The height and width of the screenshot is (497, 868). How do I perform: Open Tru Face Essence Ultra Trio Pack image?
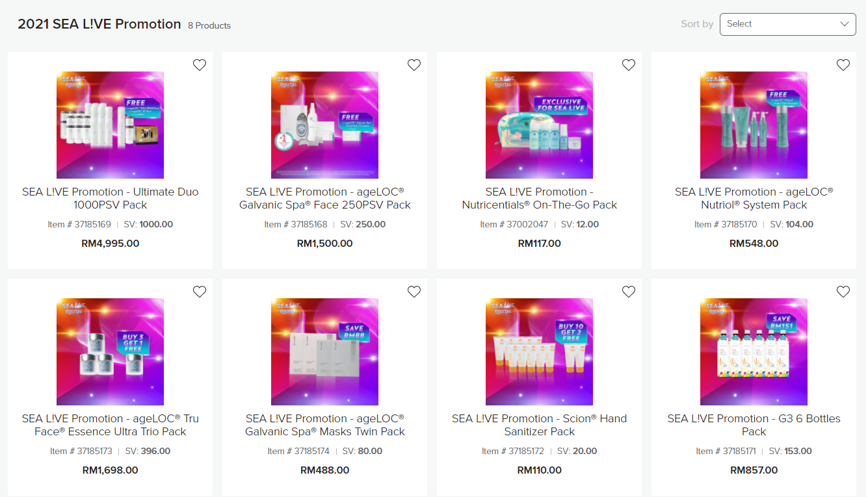click(x=110, y=351)
